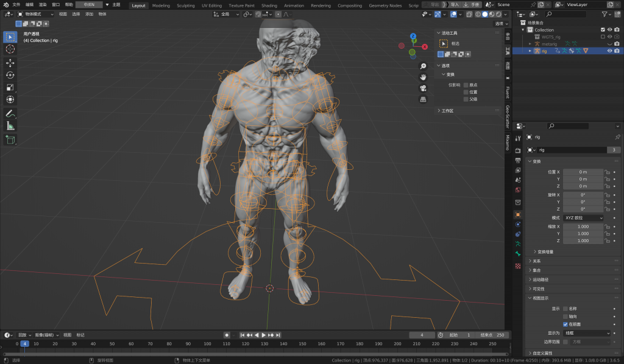Click the 导入 (Import) button
This screenshot has width=624, height=364.
455,4
